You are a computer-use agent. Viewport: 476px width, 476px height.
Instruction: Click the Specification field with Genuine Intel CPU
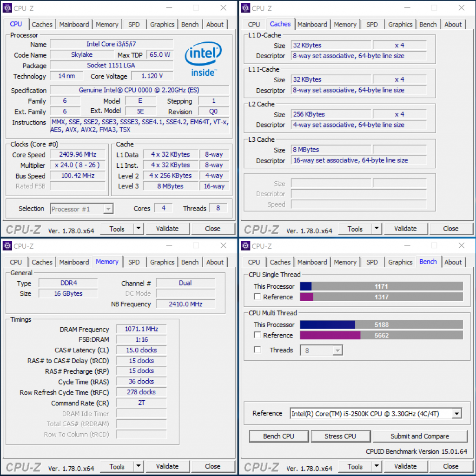point(139,90)
